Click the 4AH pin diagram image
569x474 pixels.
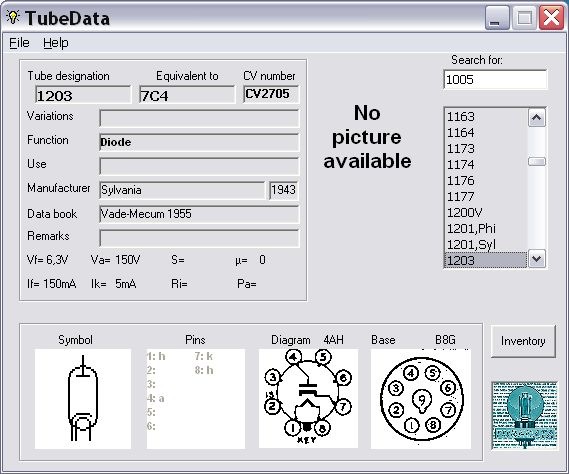[x=308, y=398]
